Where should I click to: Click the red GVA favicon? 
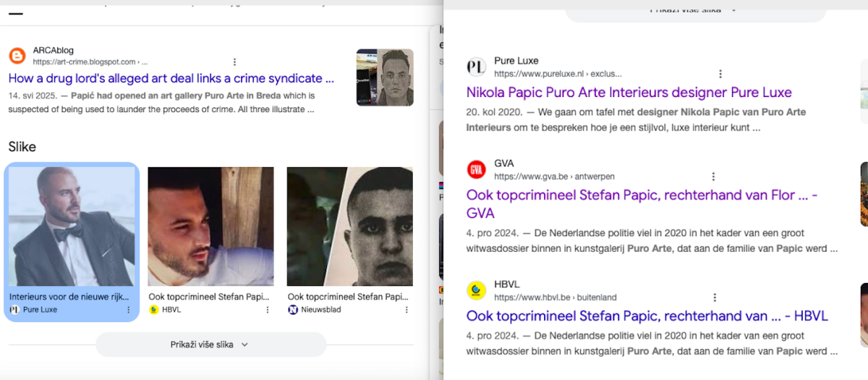(x=476, y=170)
